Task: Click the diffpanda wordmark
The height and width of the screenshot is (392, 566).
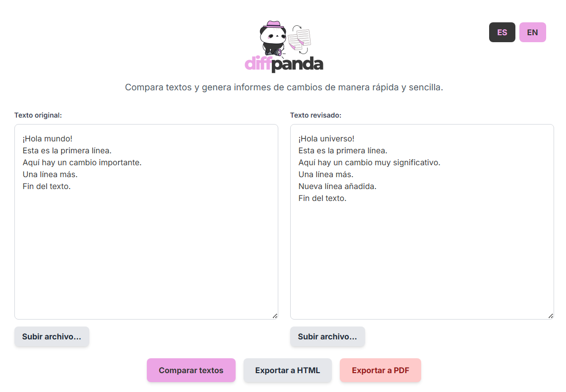Action: click(284, 64)
